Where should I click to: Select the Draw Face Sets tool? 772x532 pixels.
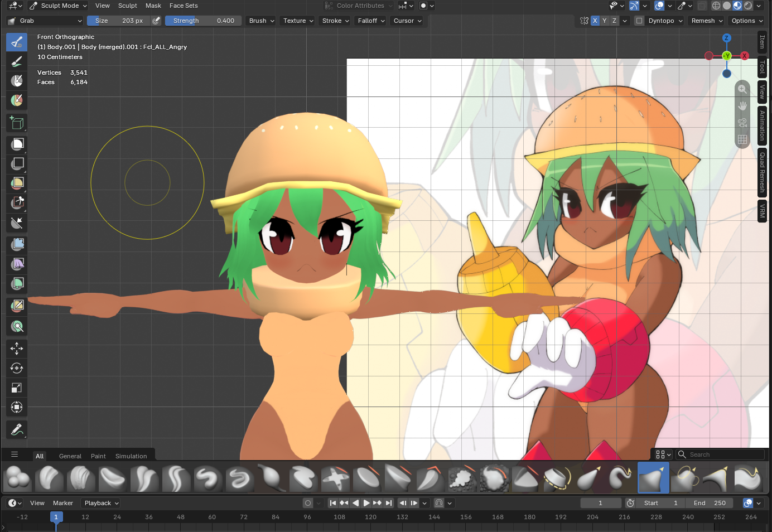coord(17,100)
